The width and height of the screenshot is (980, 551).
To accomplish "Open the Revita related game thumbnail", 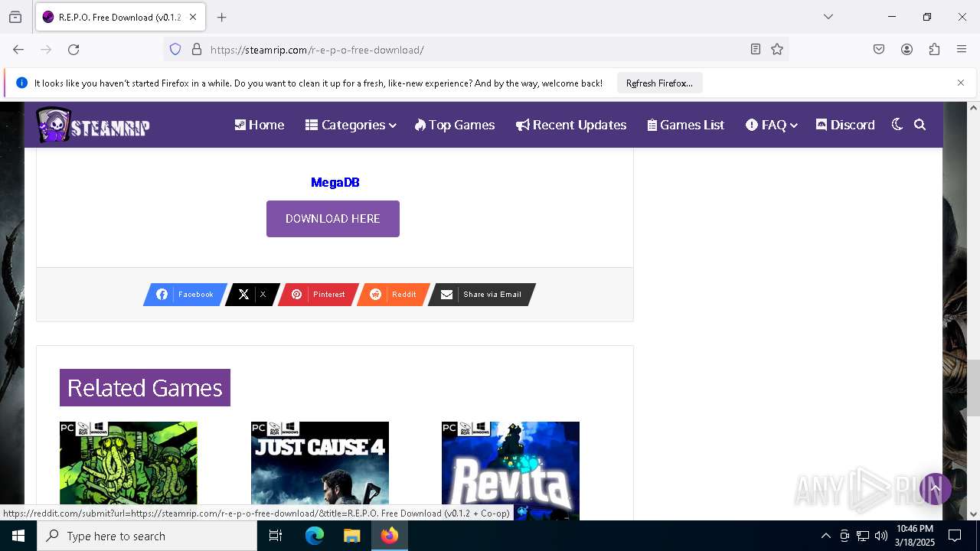I will click(x=511, y=471).
